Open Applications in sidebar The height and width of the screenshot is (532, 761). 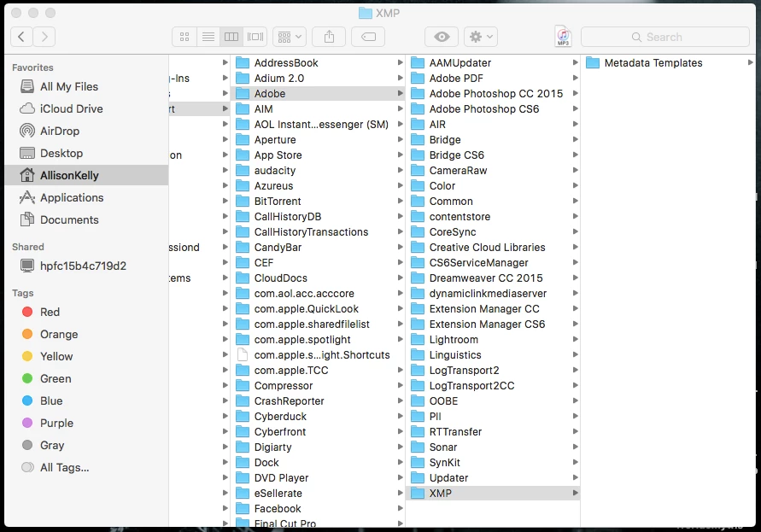tap(86, 197)
